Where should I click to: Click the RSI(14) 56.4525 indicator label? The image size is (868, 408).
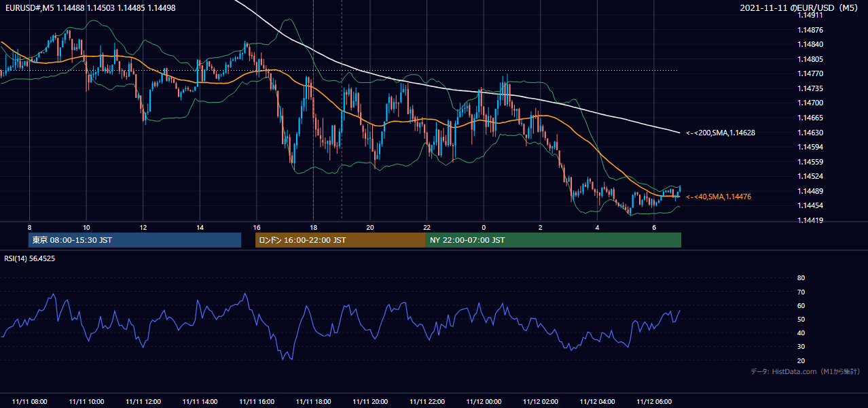pyautogui.click(x=30, y=258)
